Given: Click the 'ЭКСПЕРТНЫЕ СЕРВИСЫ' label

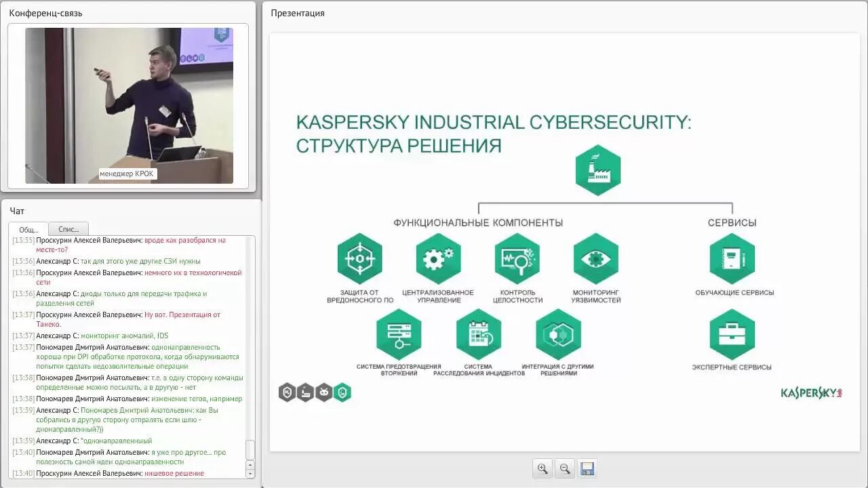Looking at the screenshot, I should point(732,367).
